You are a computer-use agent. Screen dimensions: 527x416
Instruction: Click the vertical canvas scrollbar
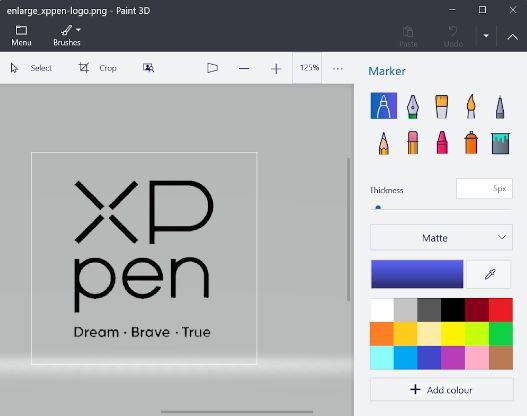(349, 230)
